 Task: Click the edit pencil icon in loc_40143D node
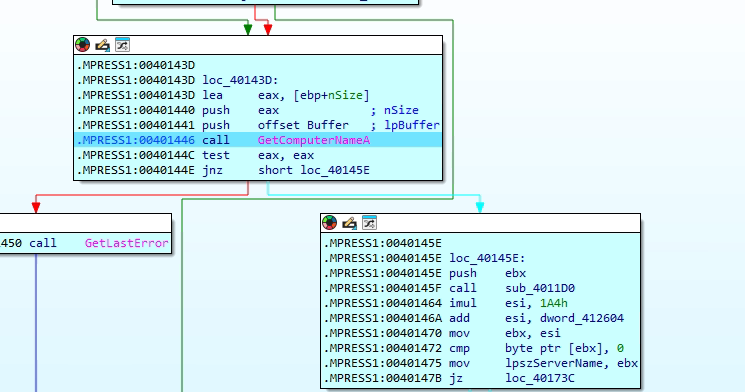(102, 45)
